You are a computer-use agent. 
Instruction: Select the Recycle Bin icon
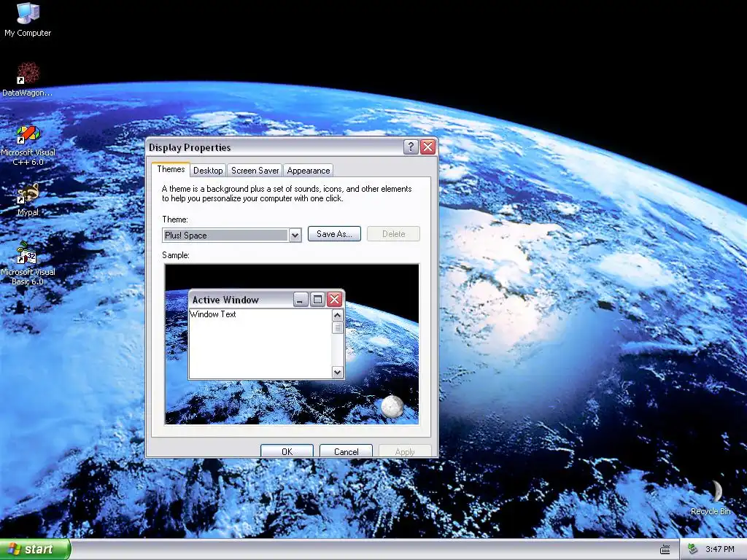(711, 498)
